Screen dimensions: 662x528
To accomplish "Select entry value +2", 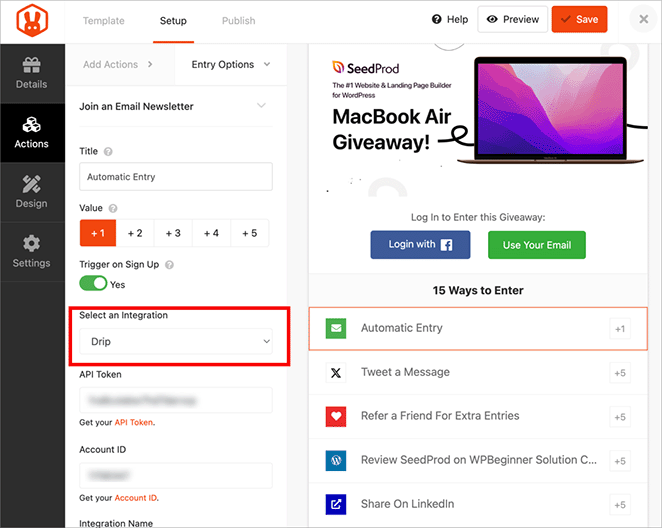I will (x=135, y=233).
